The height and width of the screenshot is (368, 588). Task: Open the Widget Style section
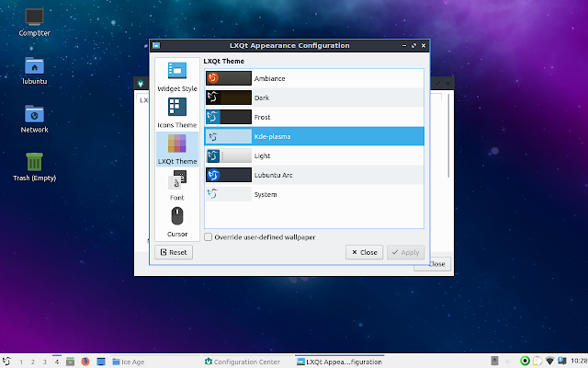pyautogui.click(x=177, y=76)
